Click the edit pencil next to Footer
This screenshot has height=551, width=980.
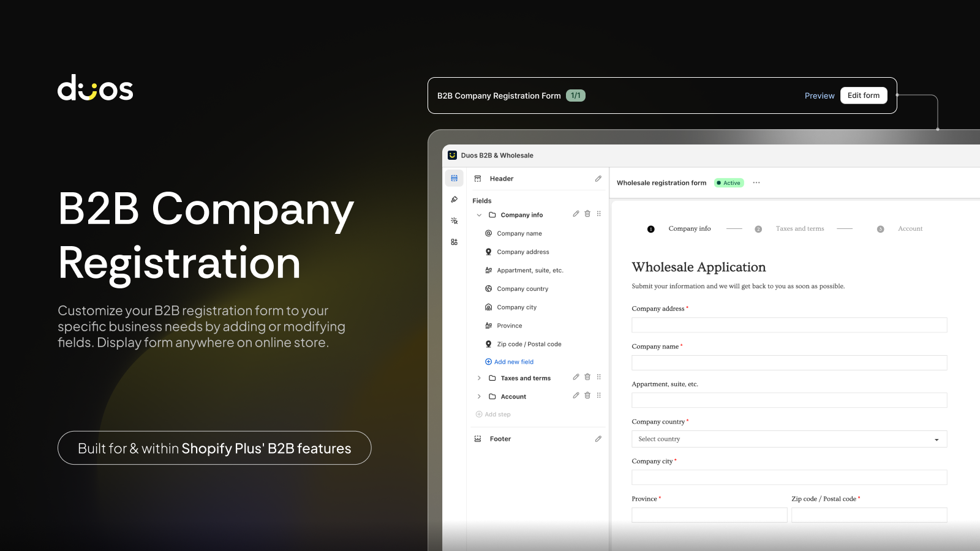[598, 438]
